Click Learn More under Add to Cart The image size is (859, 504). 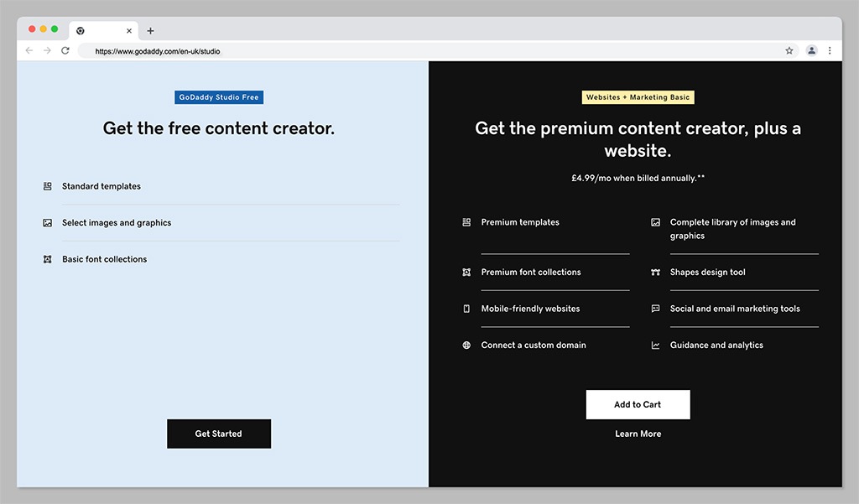coord(638,434)
